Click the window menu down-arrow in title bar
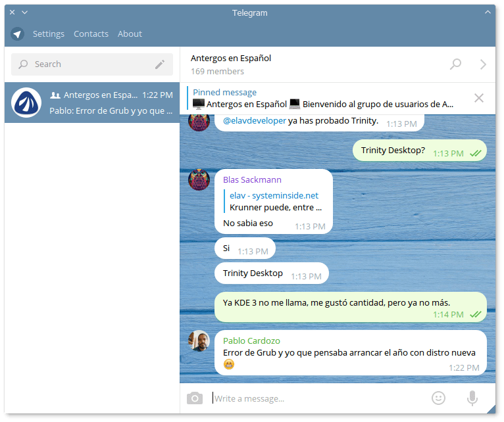Viewport: 504px width, 422px height. [25, 12]
